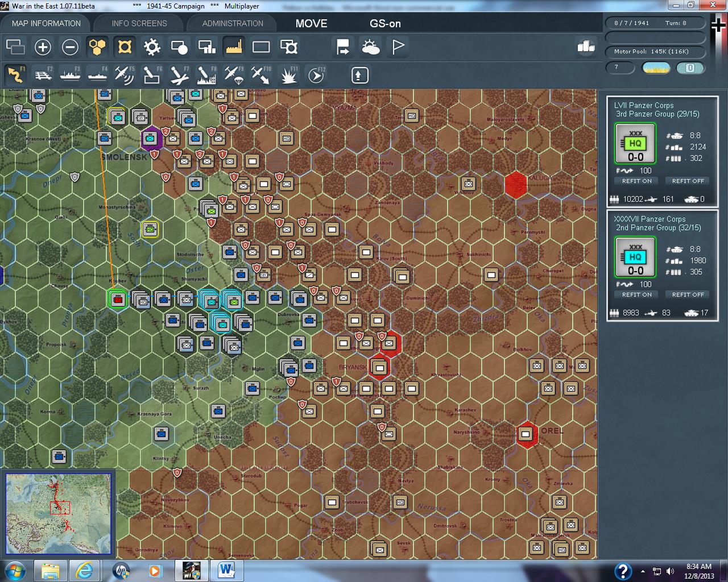Select F3 naval transport ship icon
The width and height of the screenshot is (728, 582).
click(x=70, y=75)
